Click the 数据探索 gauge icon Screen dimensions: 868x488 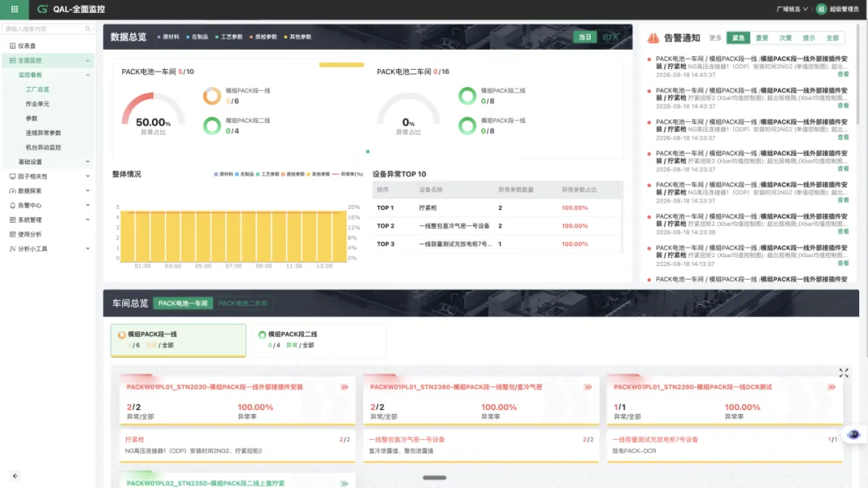pyautogui.click(x=12, y=191)
